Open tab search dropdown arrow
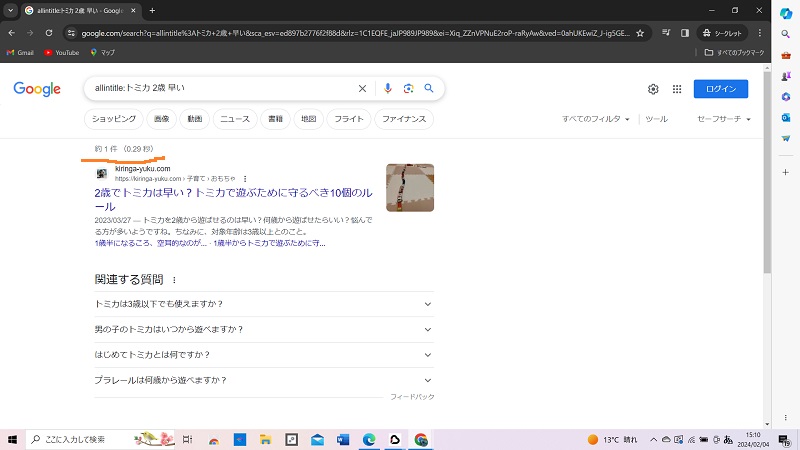The width and height of the screenshot is (800, 450). coord(10,10)
